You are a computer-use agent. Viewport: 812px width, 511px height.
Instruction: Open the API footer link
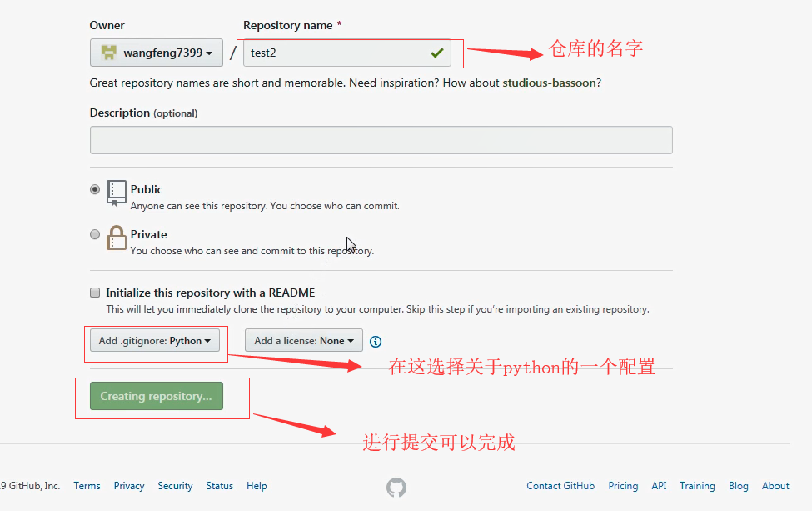pyautogui.click(x=659, y=486)
